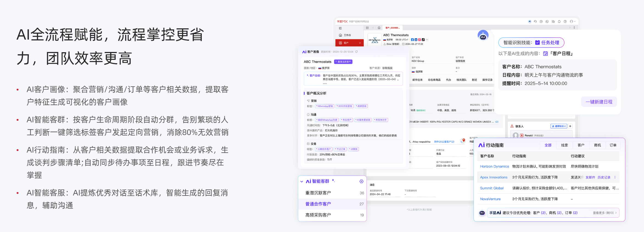Open the 智能客群 settings icon

pos(362,181)
